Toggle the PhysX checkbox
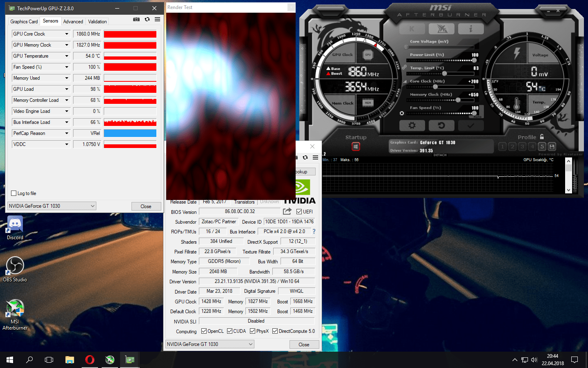Screen dimensions: 588x368 [x=253, y=331]
